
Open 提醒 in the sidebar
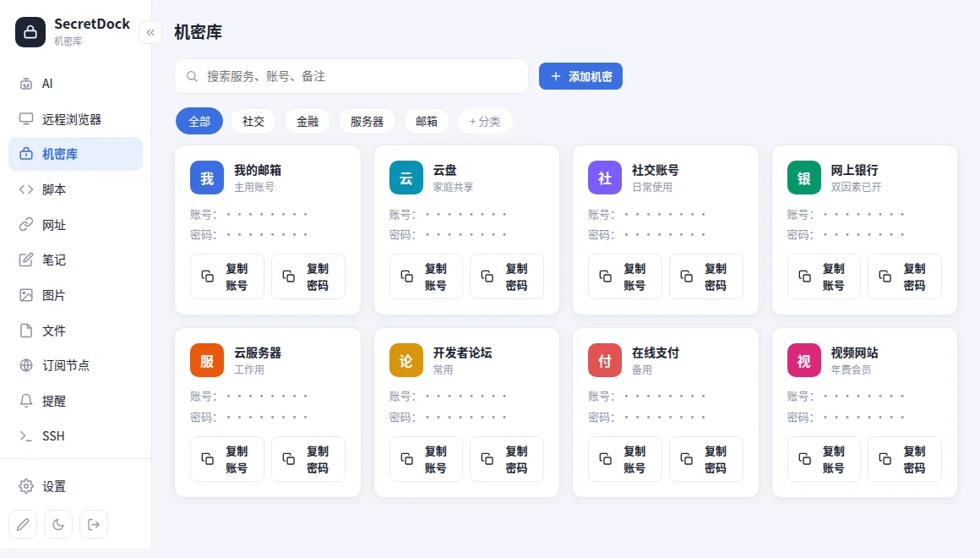[x=76, y=401]
